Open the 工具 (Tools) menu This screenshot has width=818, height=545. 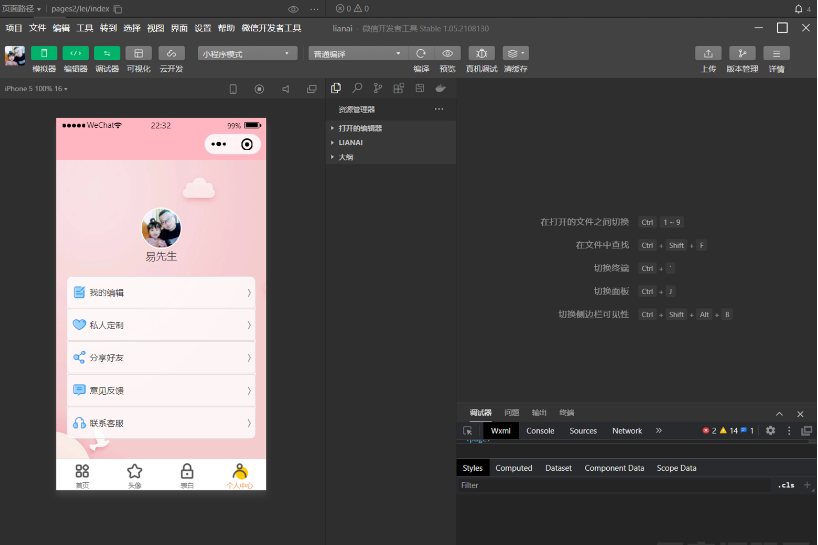pos(85,28)
